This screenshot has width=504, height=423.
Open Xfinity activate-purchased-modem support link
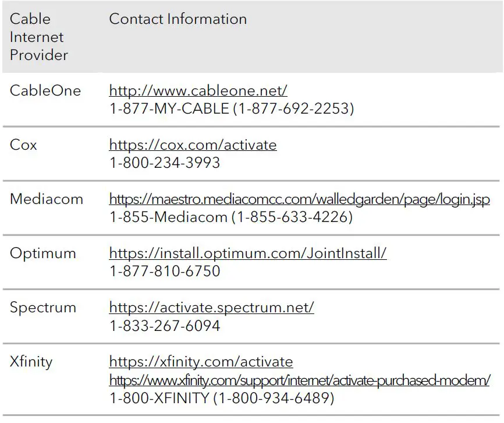[299, 380]
